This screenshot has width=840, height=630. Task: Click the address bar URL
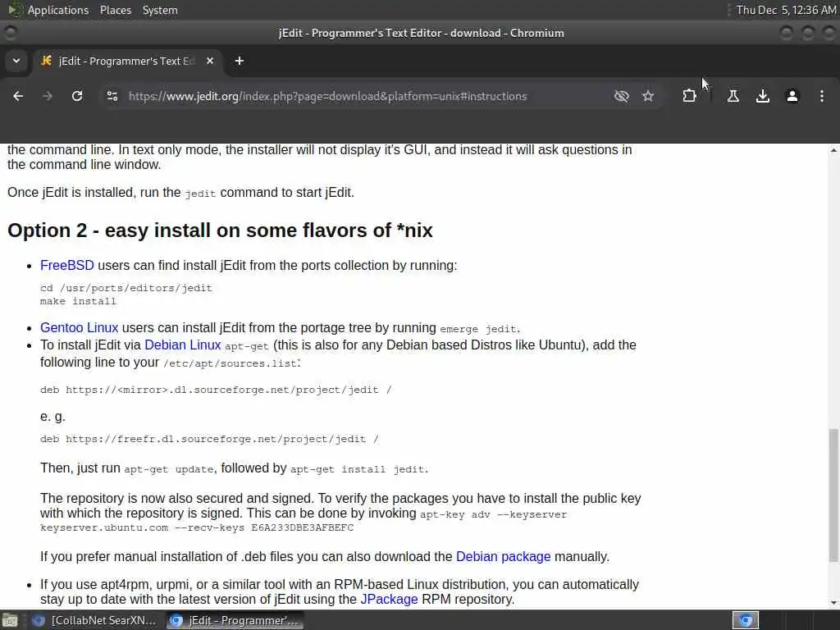pyautogui.click(x=328, y=97)
